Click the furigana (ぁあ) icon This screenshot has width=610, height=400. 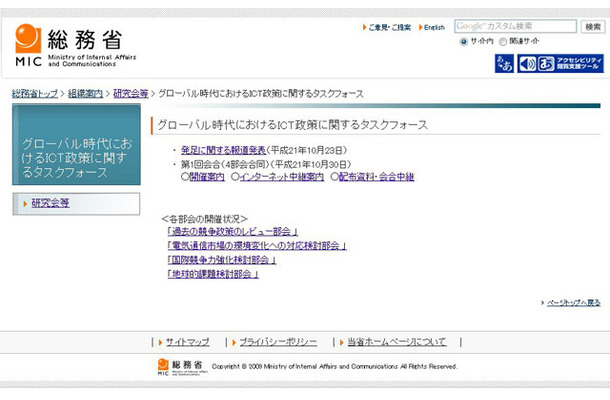pos(504,63)
